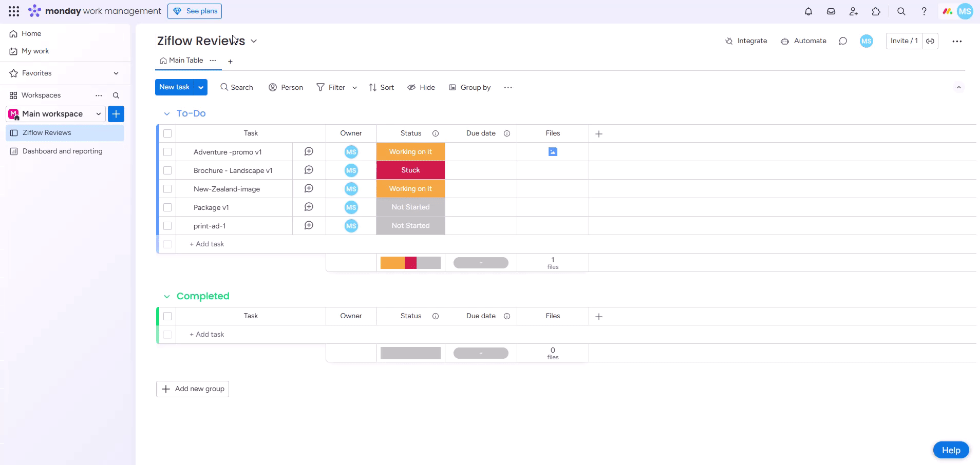Click + Add task in To-Do group
Image resolution: width=980 pixels, height=465 pixels.
pos(207,244)
